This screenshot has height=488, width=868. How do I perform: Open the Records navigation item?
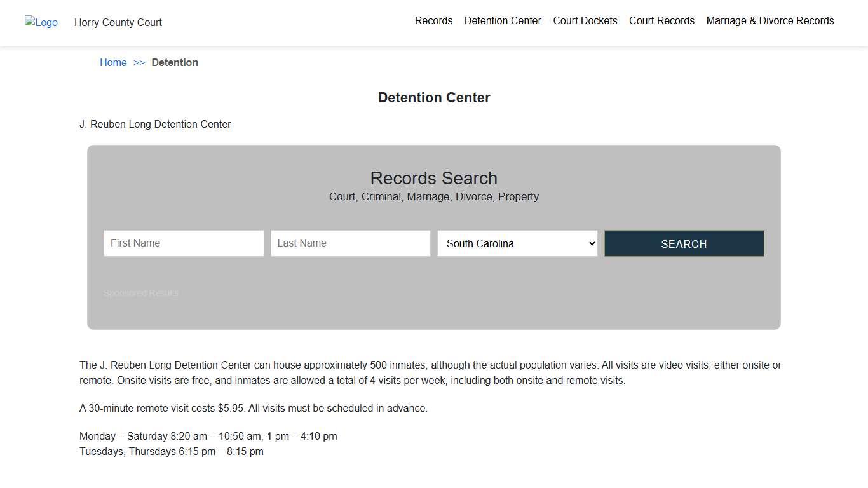(433, 20)
